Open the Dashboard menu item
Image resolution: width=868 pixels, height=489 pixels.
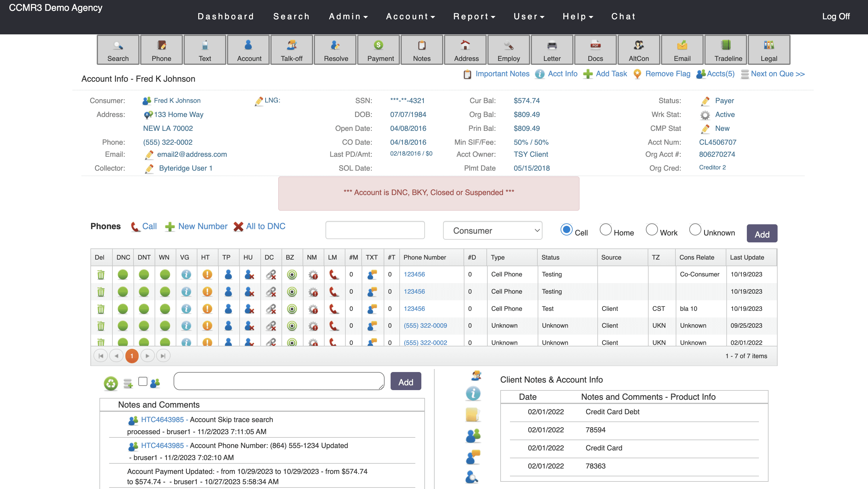pyautogui.click(x=226, y=16)
